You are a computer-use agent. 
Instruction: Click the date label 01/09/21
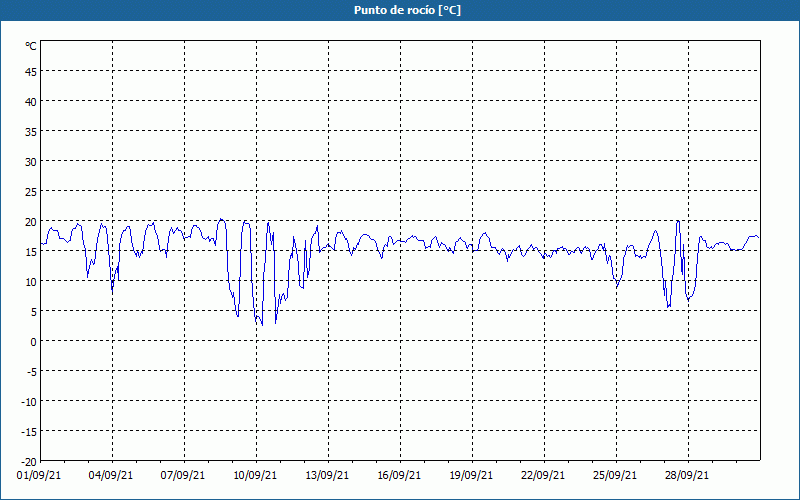(x=39, y=476)
